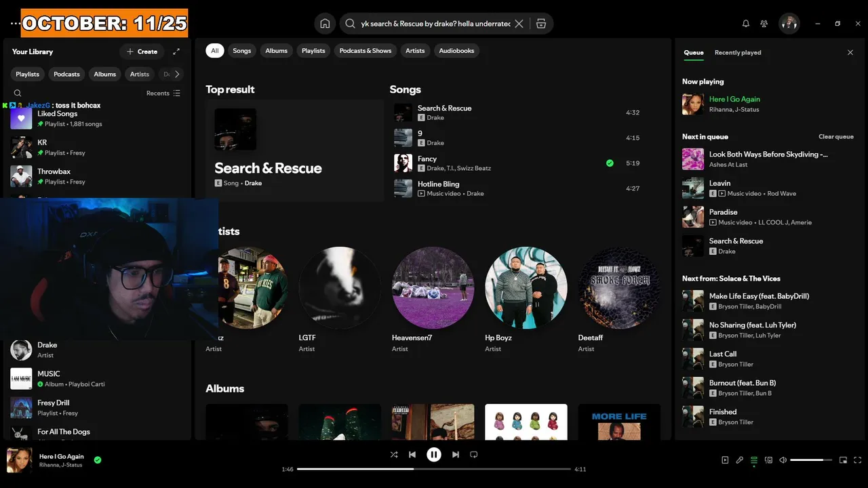Open the Browse icon beside search
The height and width of the screenshot is (488, 868).
(540, 24)
